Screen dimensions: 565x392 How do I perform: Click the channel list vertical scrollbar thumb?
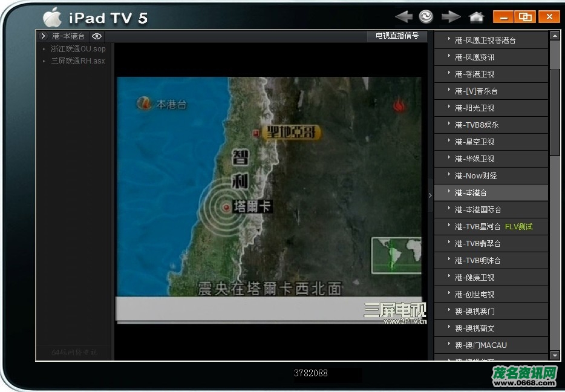pos(555,112)
